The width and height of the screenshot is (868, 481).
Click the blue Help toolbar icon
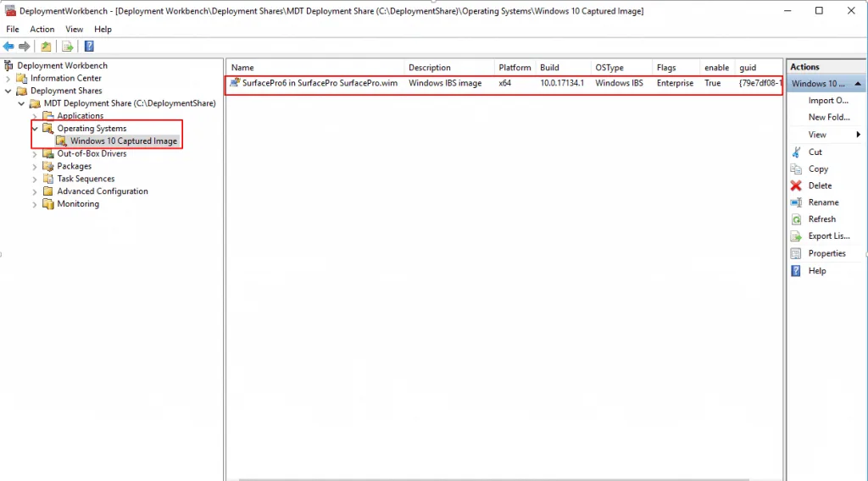[x=89, y=47]
